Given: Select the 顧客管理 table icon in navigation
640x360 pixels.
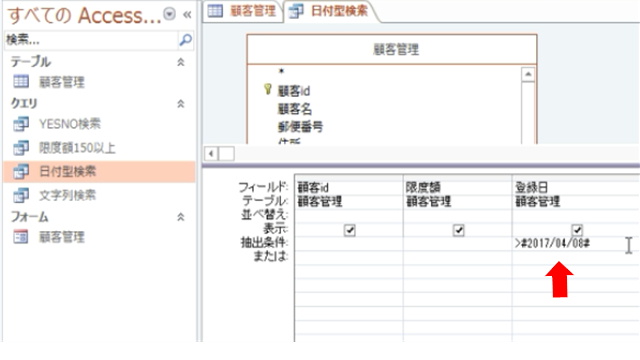Looking at the screenshot, I should point(21,82).
